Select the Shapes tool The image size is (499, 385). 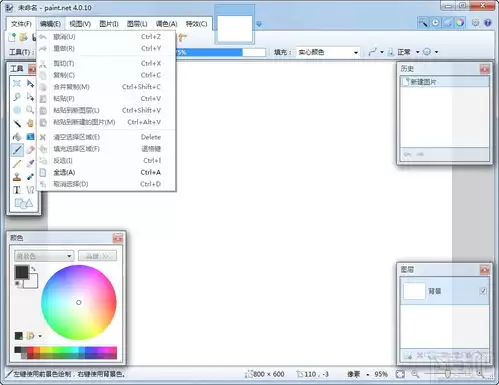pyautogui.click(x=24, y=203)
